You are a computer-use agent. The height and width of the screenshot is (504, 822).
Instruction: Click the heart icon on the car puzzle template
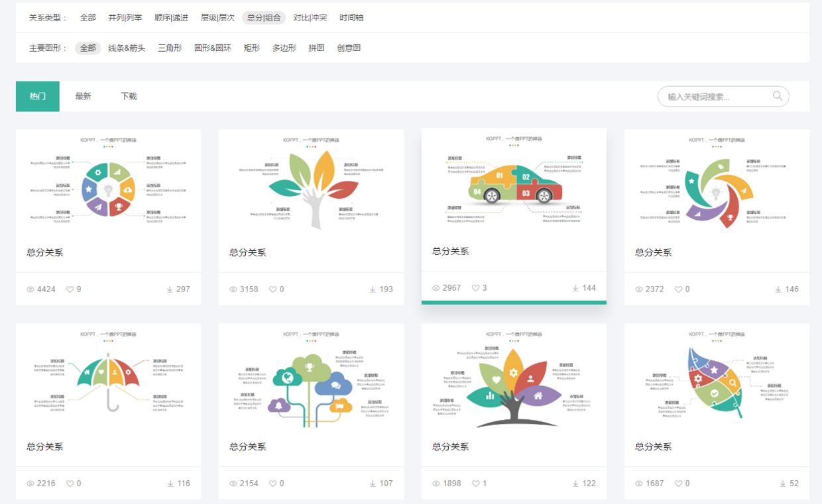pos(475,287)
